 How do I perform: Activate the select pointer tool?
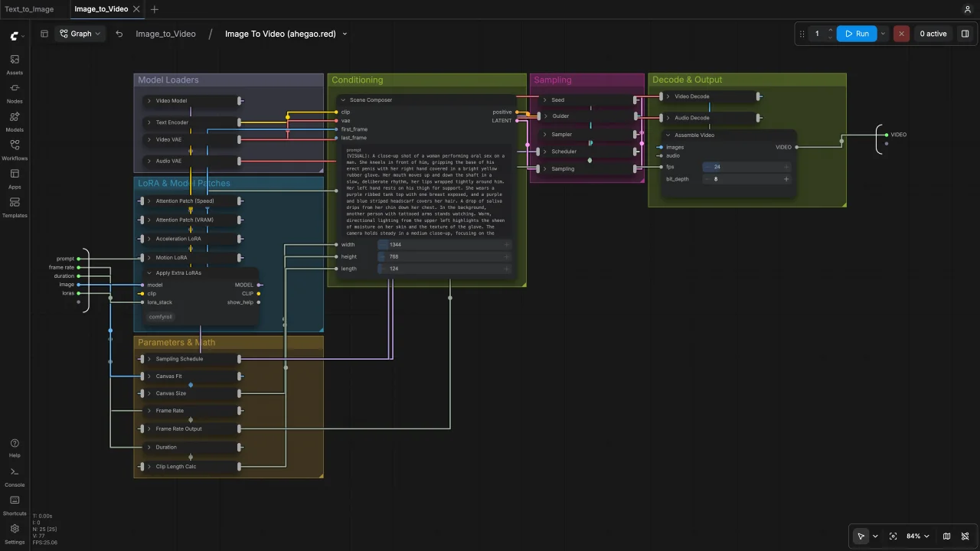pos(861,536)
